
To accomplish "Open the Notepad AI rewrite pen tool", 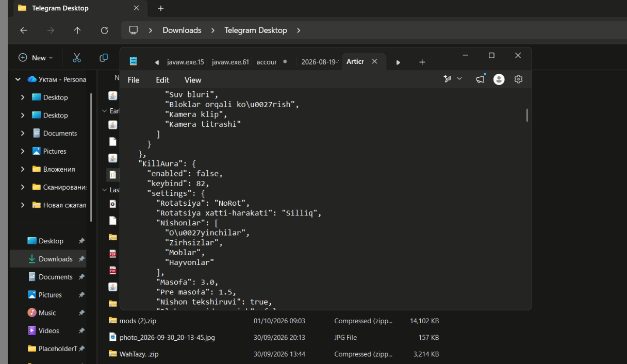I will coord(447,79).
